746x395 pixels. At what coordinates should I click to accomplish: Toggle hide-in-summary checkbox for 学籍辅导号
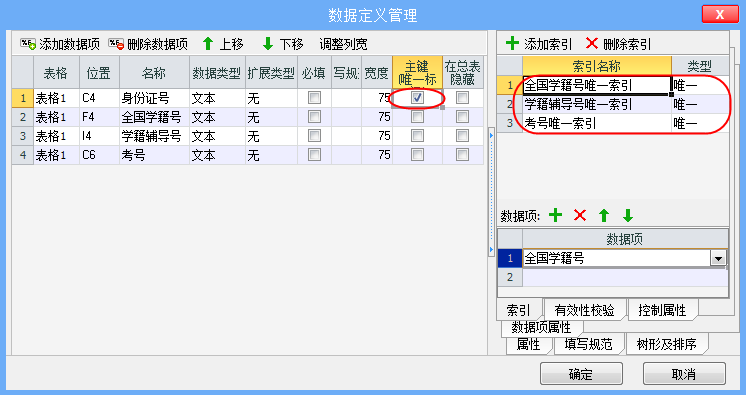(462, 136)
